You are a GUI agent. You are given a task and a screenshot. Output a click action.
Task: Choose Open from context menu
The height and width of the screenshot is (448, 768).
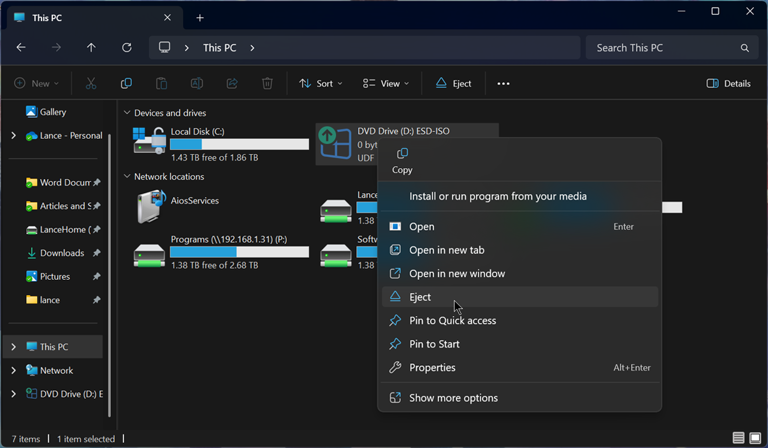520,226
